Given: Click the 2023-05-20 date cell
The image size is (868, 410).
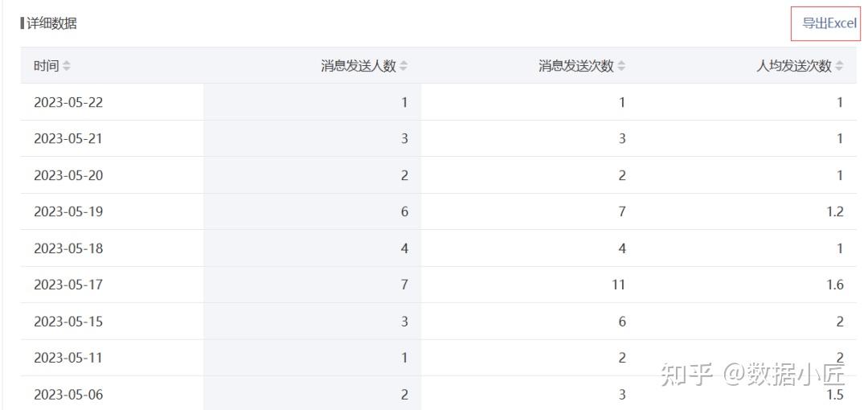Looking at the screenshot, I should click(68, 175).
